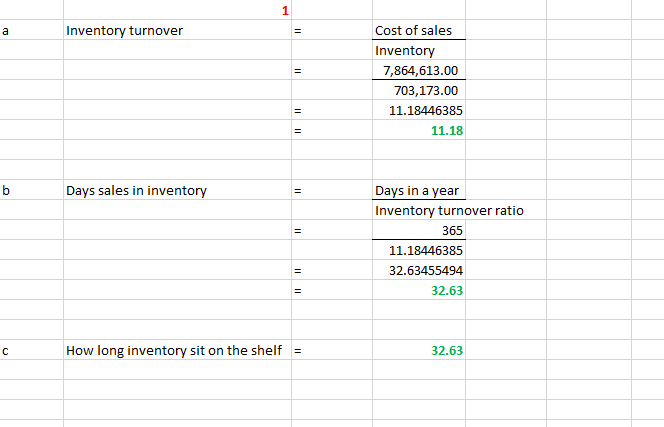Click the cell containing 7,864,613.00
This screenshot has width=664, height=427.
[x=420, y=71]
